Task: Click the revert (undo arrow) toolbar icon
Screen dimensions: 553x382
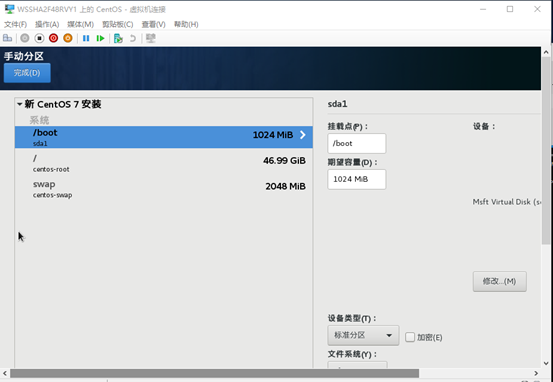Action: click(x=133, y=38)
